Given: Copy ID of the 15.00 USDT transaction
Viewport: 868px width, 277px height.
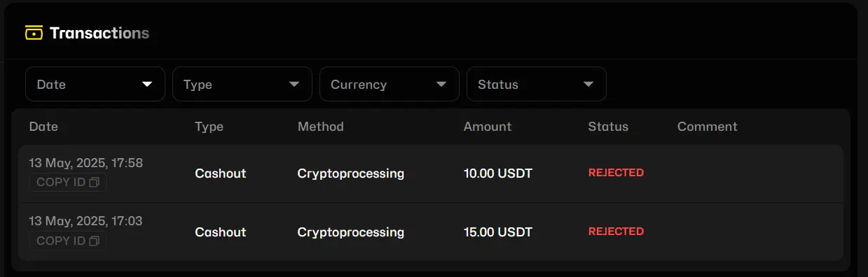Looking at the screenshot, I should coord(68,241).
